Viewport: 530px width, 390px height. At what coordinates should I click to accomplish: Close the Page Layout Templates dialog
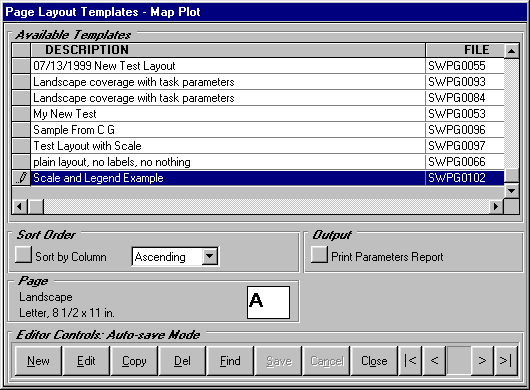click(x=374, y=361)
